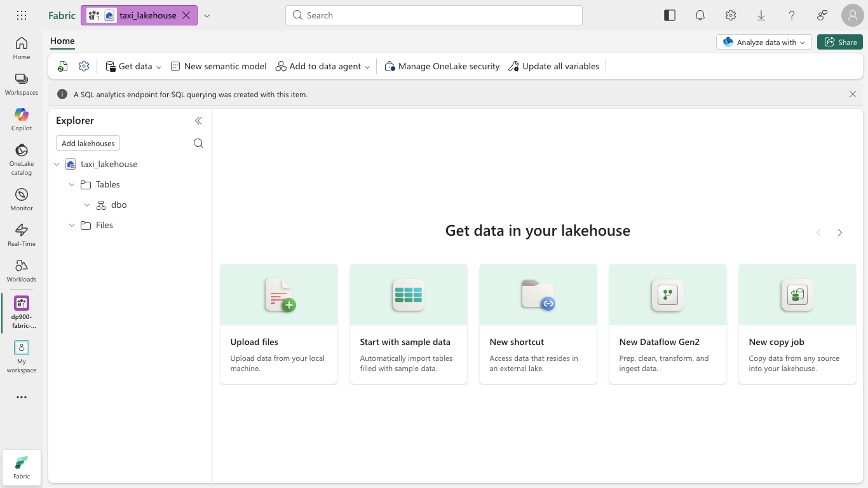Screen dimensions: 868x488
Task: Search within the Explorer pane
Action: tap(198, 144)
